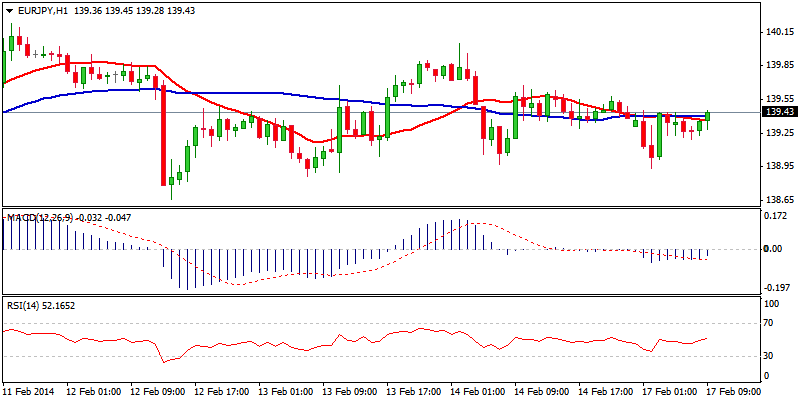Click the last green candle at chart end

708,118
